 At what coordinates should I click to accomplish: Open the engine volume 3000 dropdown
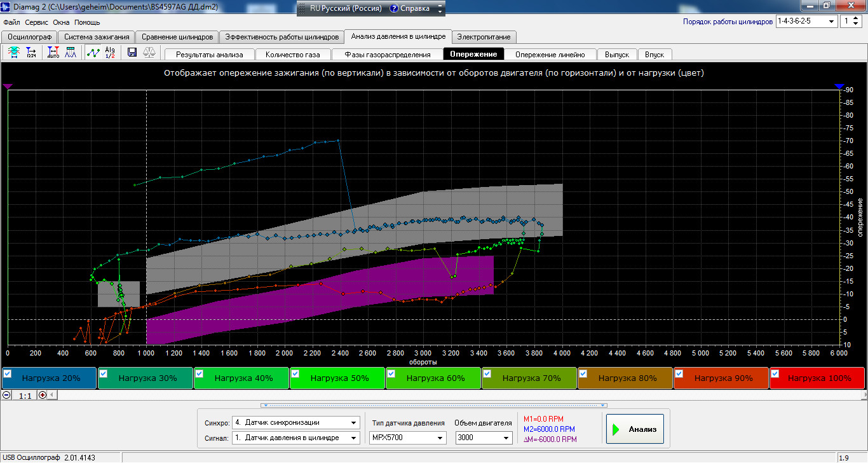click(484, 438)
